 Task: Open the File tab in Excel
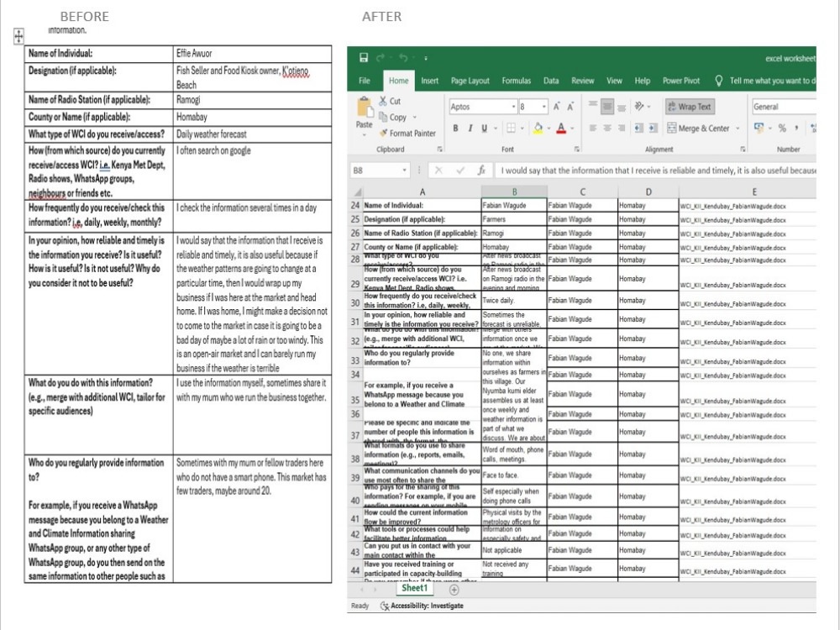point(365,81)
